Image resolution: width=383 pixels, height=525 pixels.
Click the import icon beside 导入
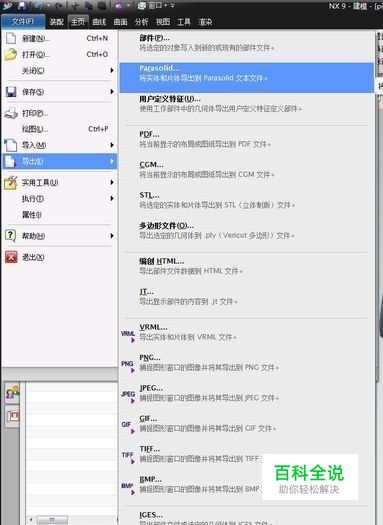[x=11, y=145]
